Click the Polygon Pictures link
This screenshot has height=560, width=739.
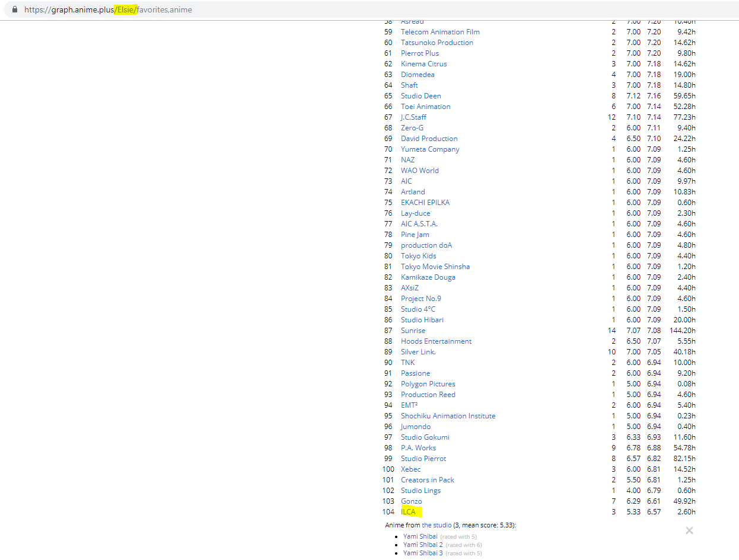[x=428, y=384]
